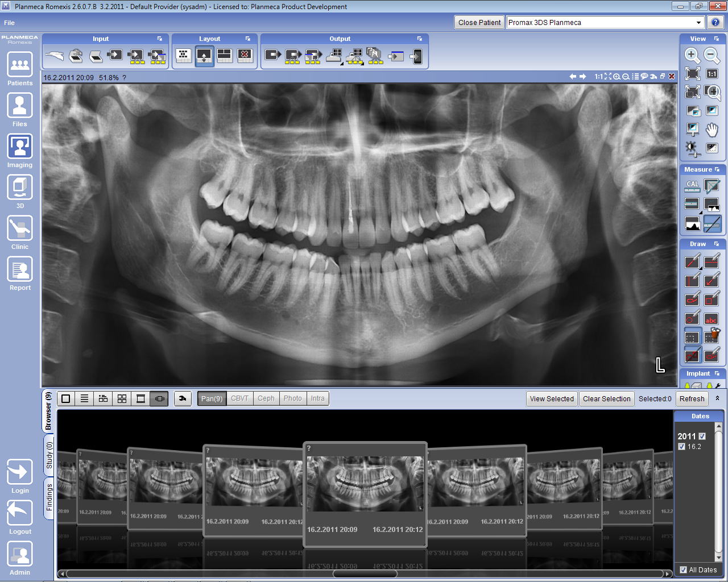Open the Clinic module
The width and height of the screenshot is (728, 582).
tap(20, 228)
